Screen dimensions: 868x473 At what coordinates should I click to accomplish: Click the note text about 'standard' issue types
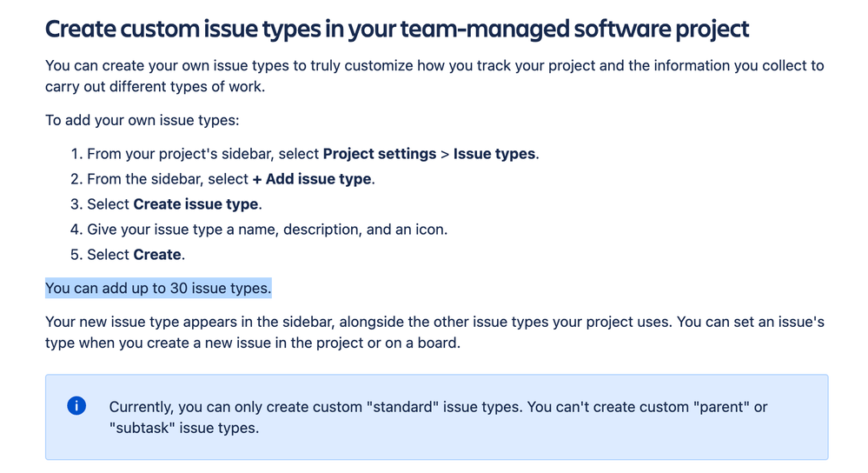(438, 417)
